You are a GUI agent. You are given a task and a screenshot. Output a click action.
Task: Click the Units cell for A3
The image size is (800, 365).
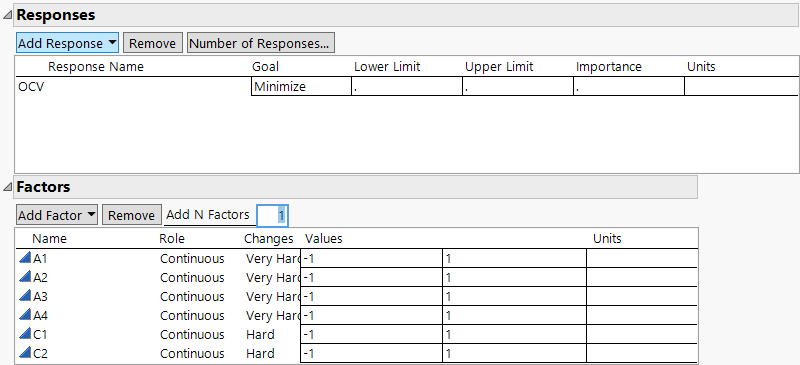pos(642,297)
